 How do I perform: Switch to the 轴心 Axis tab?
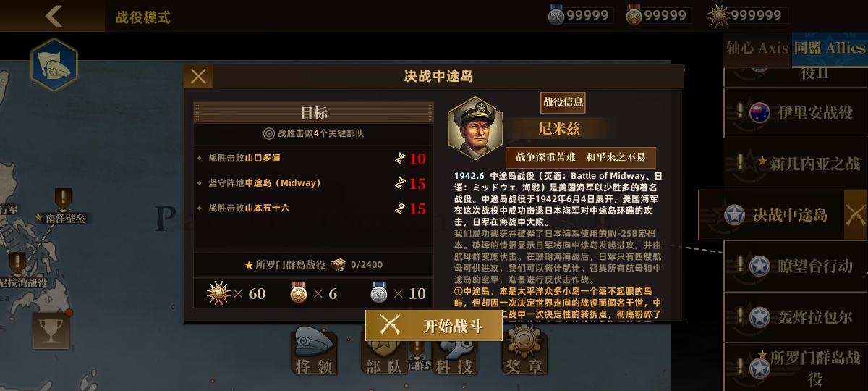(757, 49)
